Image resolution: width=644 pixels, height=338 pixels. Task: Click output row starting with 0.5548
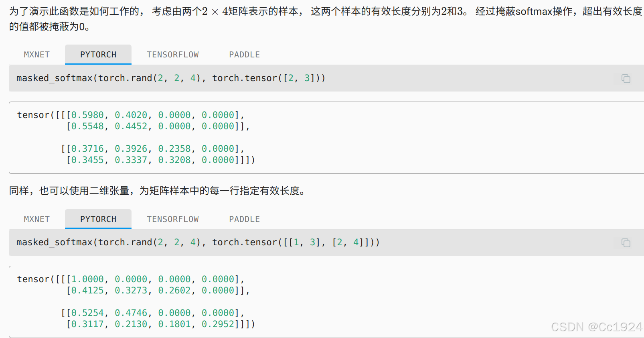[x=158, y=126]
